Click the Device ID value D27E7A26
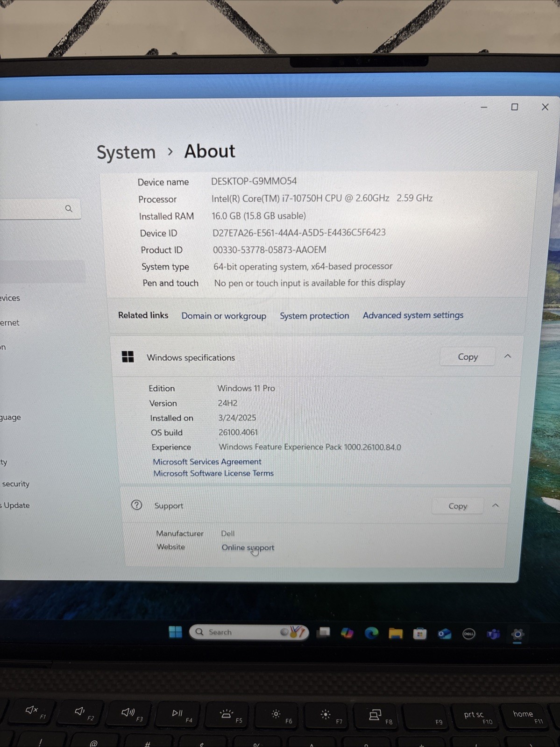The width and height of the screenshot is (560, 747). [x=299, y=233]
